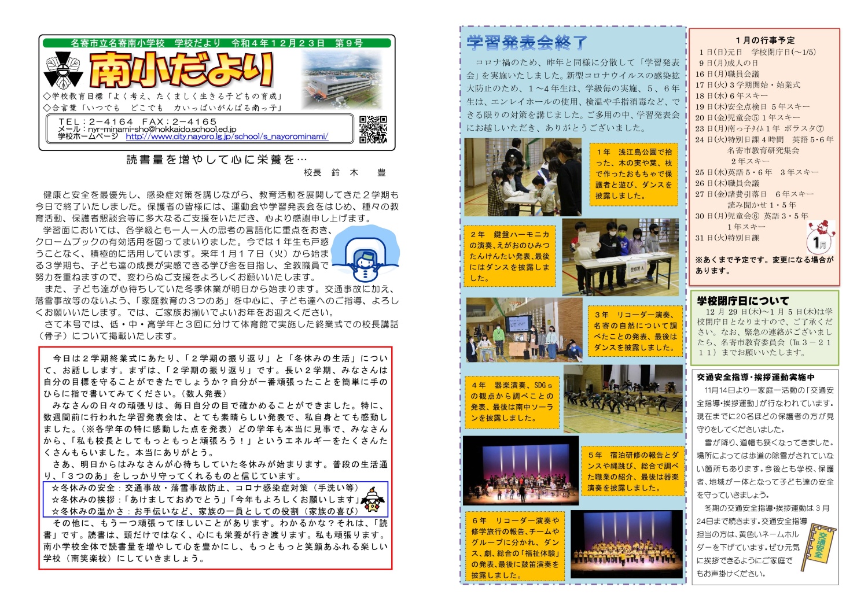Click the 27日(金)諸費引落日 schedule row
Viewport: 868px width, 613px height.
coord(755,194)
